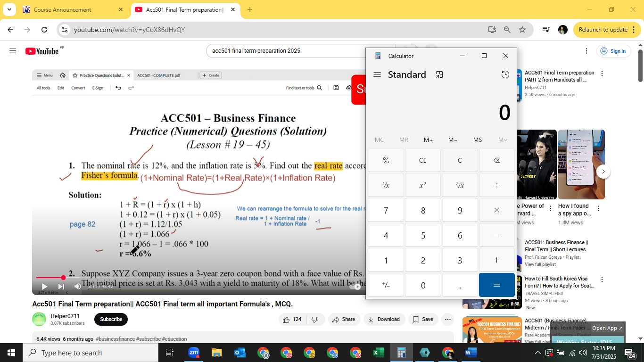Open Excel from the taskbar
Viewport: 644px width, 362px height.
point(378,353)
